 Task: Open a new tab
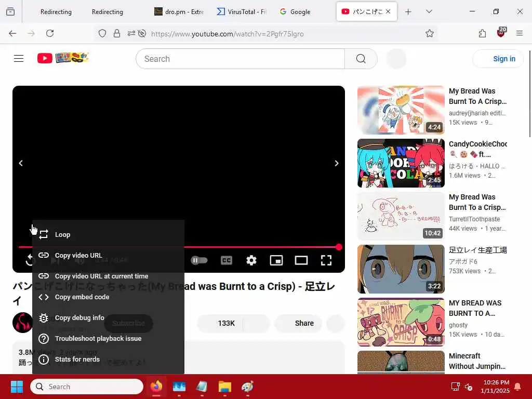click(x=408, y=11)
